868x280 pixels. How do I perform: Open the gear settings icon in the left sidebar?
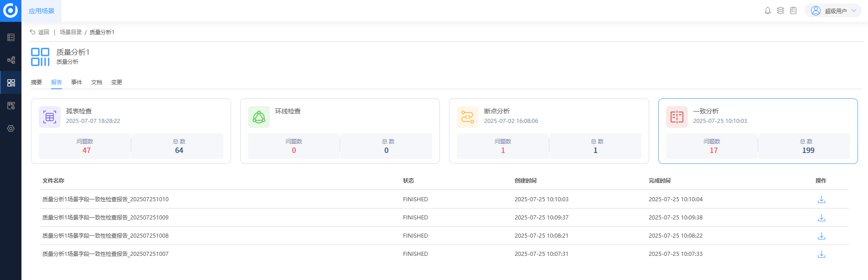[x=11, y=128]
